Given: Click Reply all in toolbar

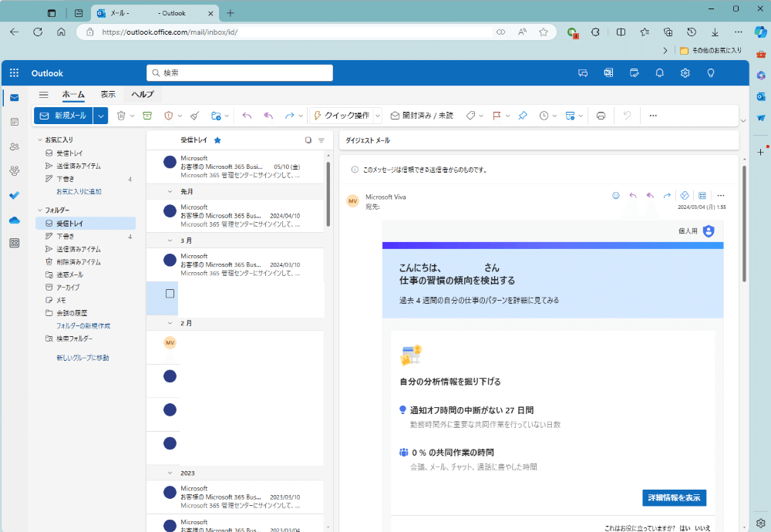Looking at the screenshot, I should pyautogui.click(x=268, y=116).
